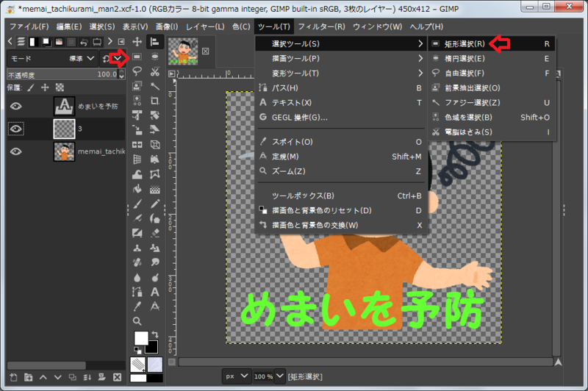Image resolution: width=588 pixels, height=391 pixels.
Task: Choose the Free Select lasso tool
Action: click(x=137, y=71)
